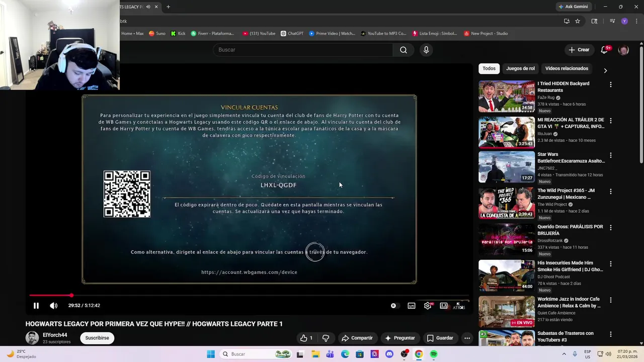Image resolution: width=644 pixels, height=362 pixels.
Task: Open options for the GTA VI trailer reaction
Action: [611, 121]
